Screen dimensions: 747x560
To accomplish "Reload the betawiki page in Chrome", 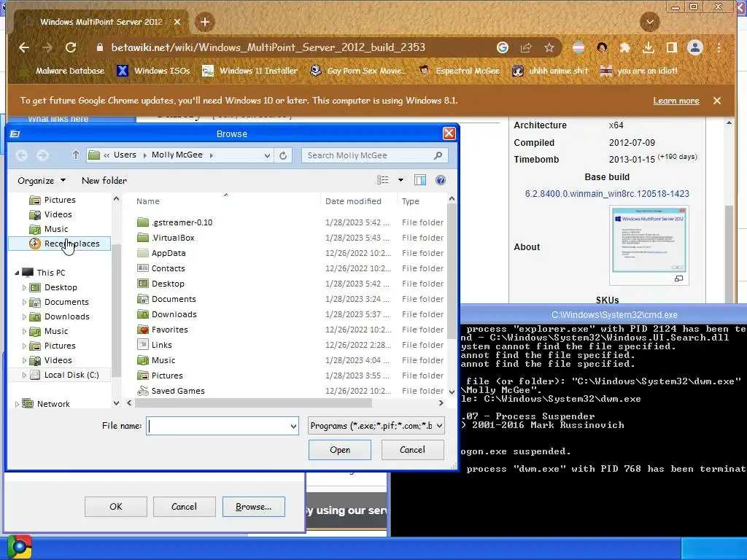I will click(x=71, y=47).
